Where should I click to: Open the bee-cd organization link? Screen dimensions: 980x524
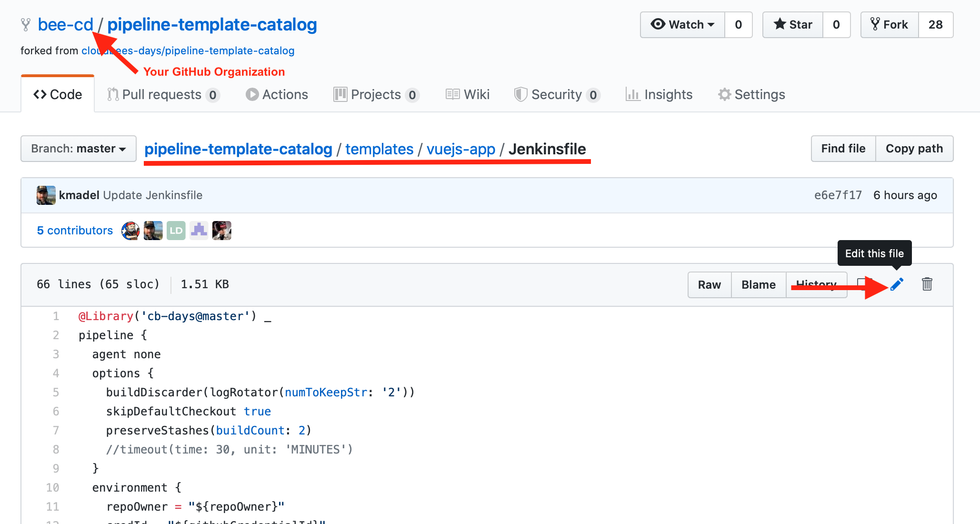66,24
